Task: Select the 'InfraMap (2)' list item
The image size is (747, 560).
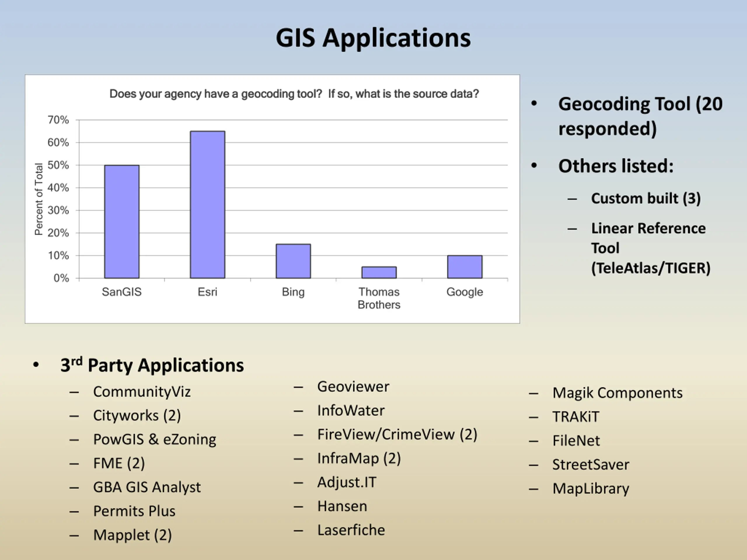Action: coord(359,459)
